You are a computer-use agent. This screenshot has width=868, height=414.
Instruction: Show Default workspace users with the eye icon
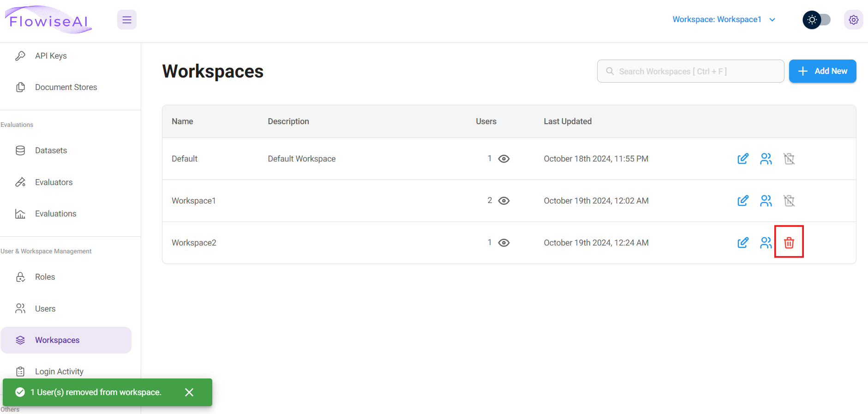click(504, 159)
